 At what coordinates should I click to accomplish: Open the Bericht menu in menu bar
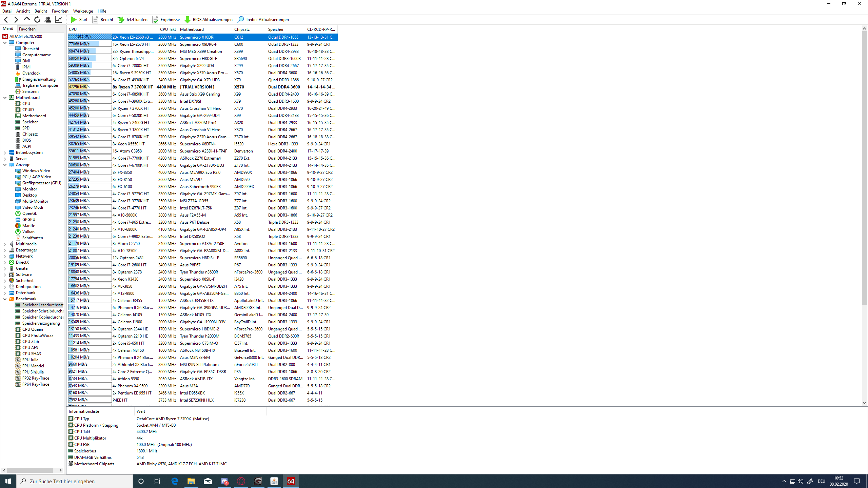[x=41, y=11]
